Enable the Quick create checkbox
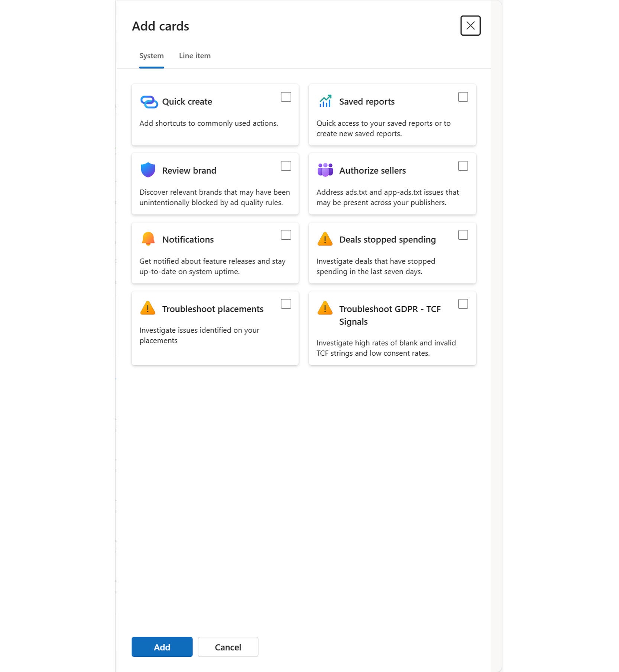The image size is (619, 672). point(286,97)
